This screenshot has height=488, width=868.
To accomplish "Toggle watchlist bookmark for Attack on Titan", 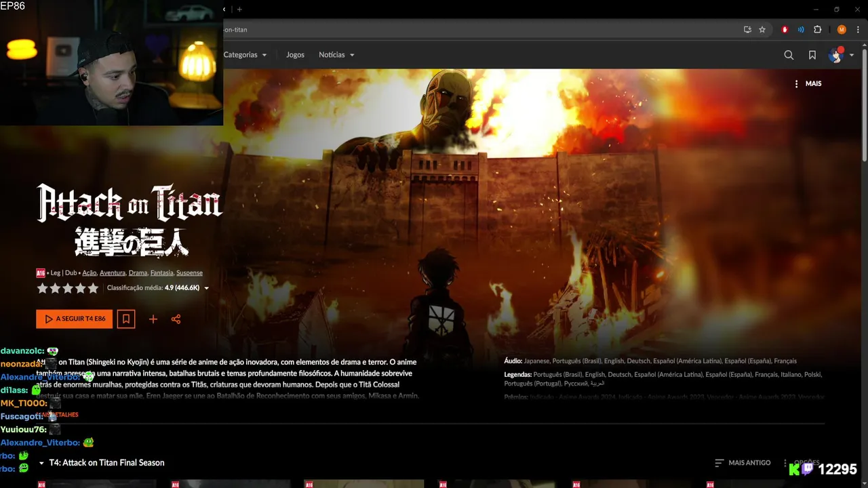I will pos(126,319).
